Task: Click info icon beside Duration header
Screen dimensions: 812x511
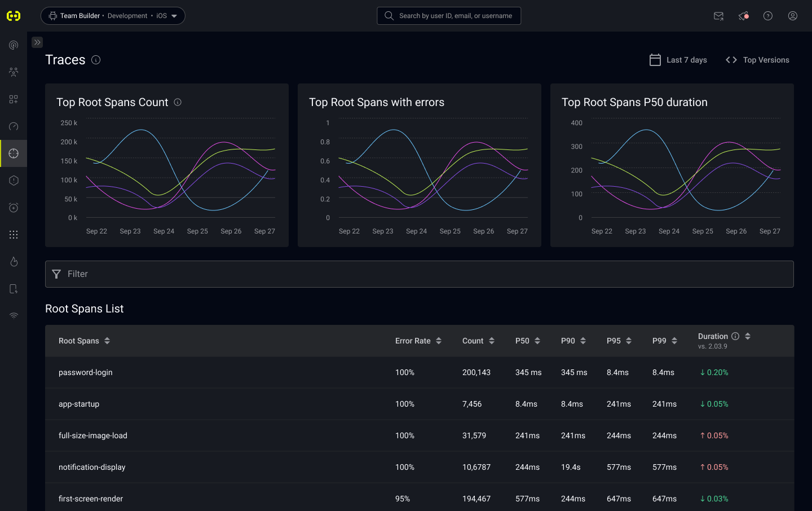Action: click(735, 336)
